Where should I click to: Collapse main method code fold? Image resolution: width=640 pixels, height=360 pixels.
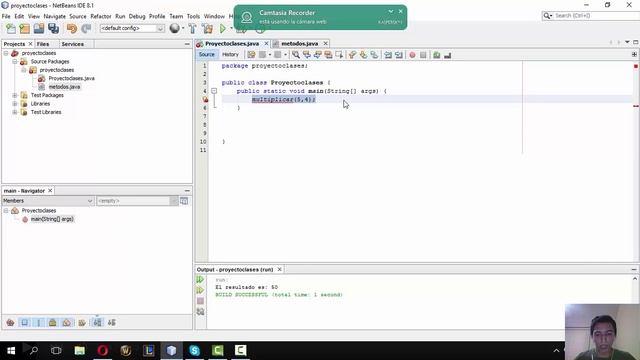214,91
